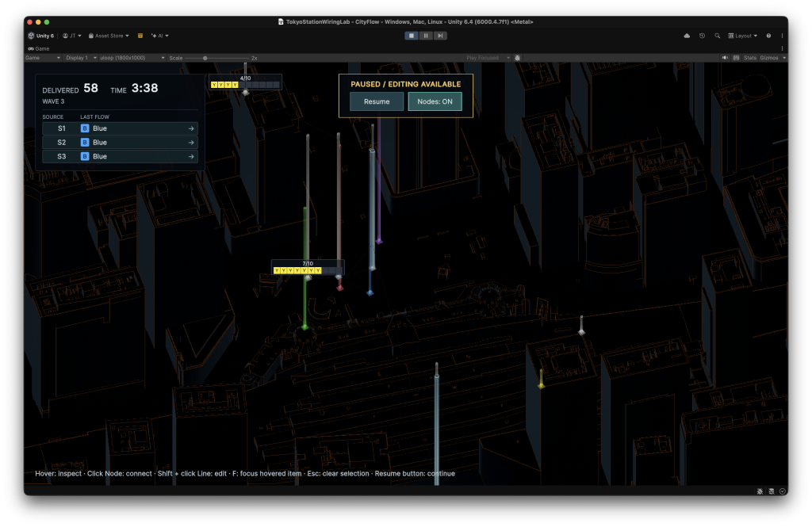The height and width of the screenshot is (527, 812).
Task: Toggle the Stats overlay
Action: [x=750, y=58]
